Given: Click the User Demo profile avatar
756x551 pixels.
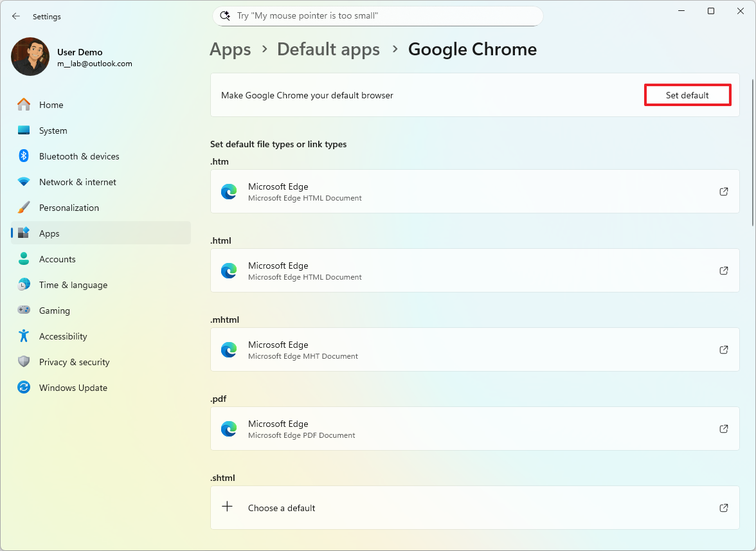Looking at the screenshot, I should 30,57.
